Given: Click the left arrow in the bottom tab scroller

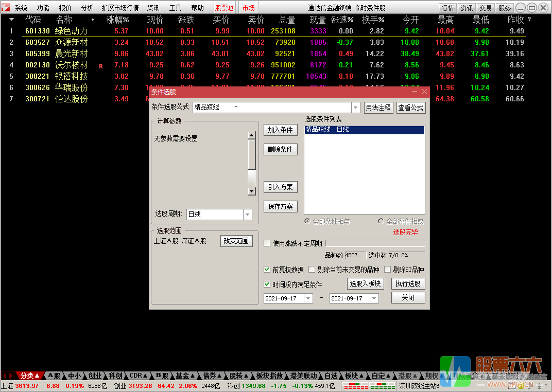Looking at the screenshot, I should (4, 376).
